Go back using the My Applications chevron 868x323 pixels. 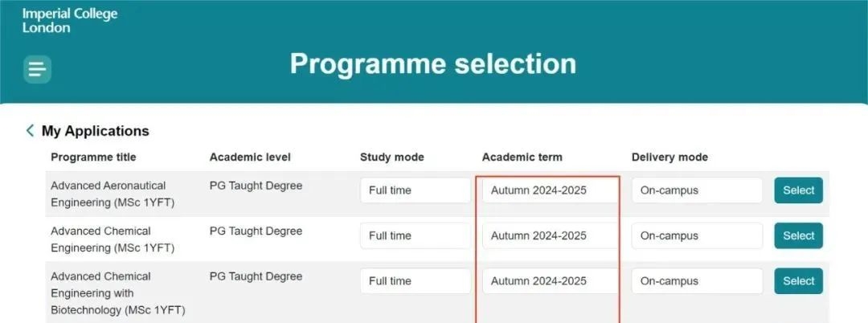point(30,130)
